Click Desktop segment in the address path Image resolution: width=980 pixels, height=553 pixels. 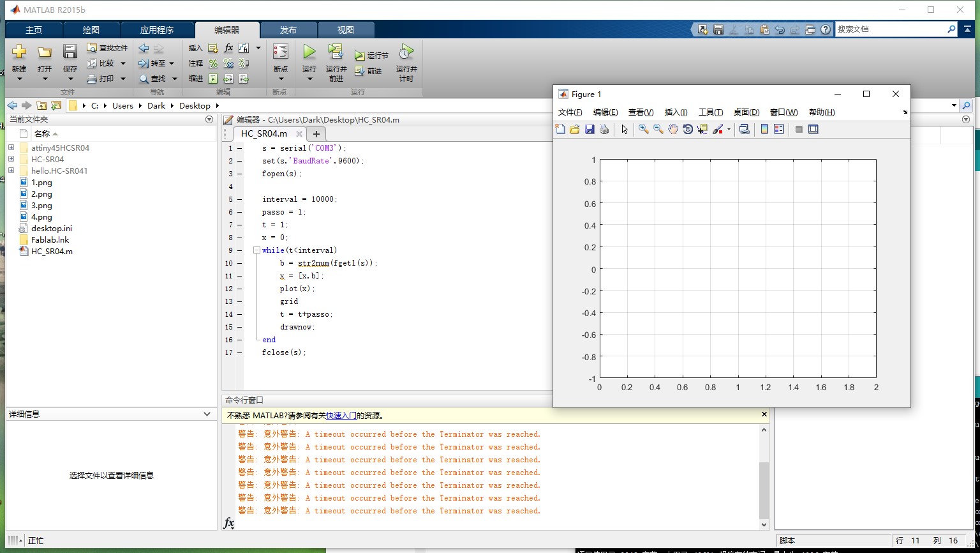[195, 105]
